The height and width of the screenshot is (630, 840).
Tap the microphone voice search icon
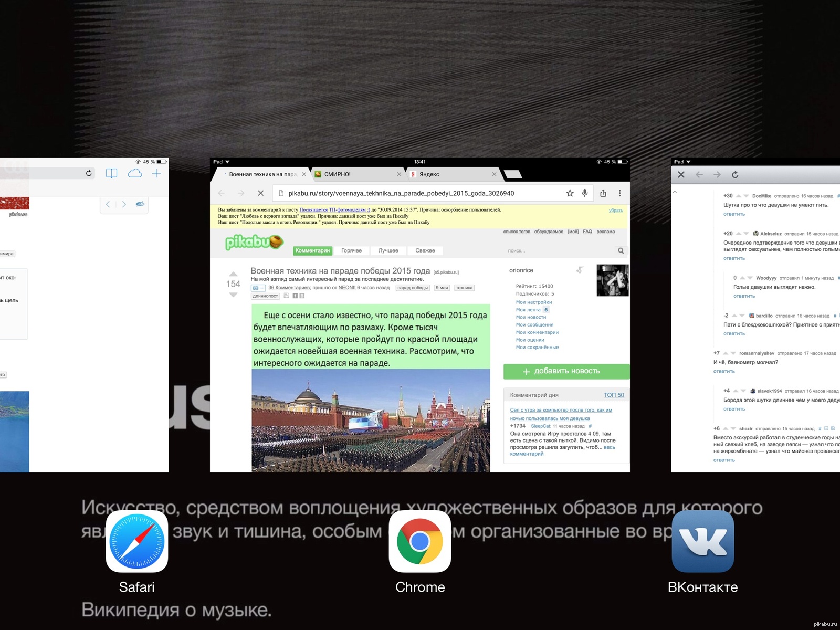(x=584, y=193)
